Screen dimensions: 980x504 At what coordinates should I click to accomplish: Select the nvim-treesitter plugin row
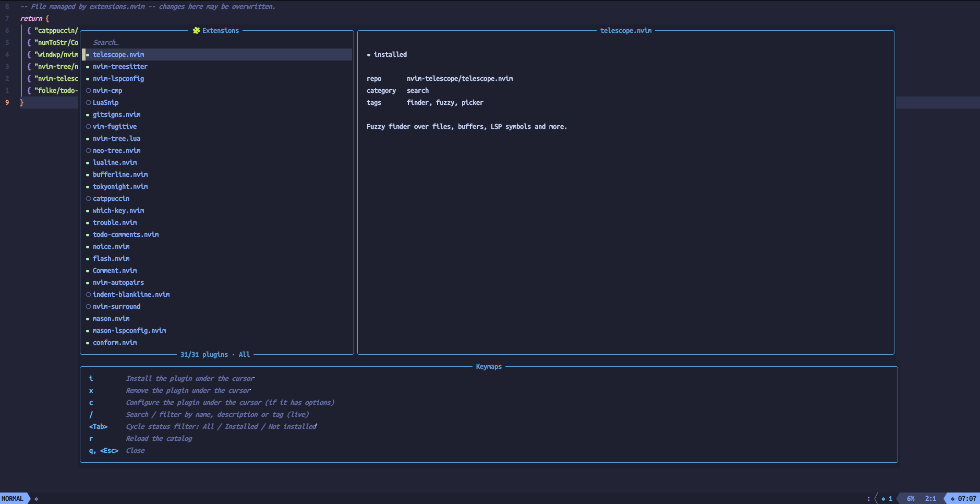217,67
